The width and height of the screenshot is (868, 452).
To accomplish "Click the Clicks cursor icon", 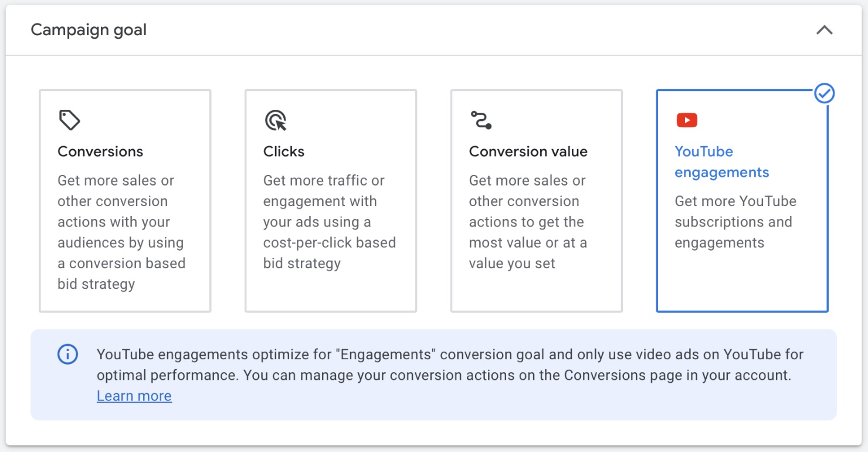I will (275, 120).
